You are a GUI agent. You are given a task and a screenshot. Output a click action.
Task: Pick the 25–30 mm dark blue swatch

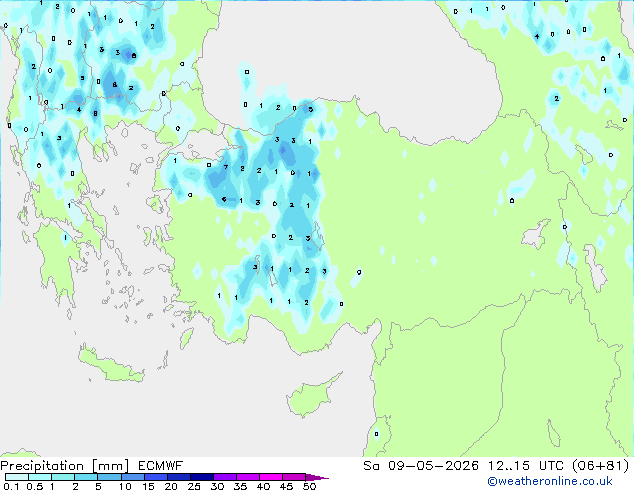(x=201, y=477)
